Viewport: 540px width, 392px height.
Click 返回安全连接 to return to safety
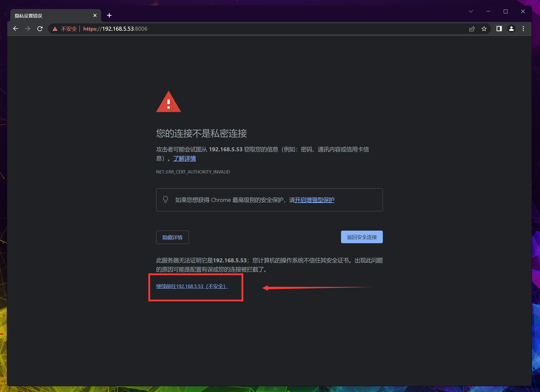coord(362,237)
